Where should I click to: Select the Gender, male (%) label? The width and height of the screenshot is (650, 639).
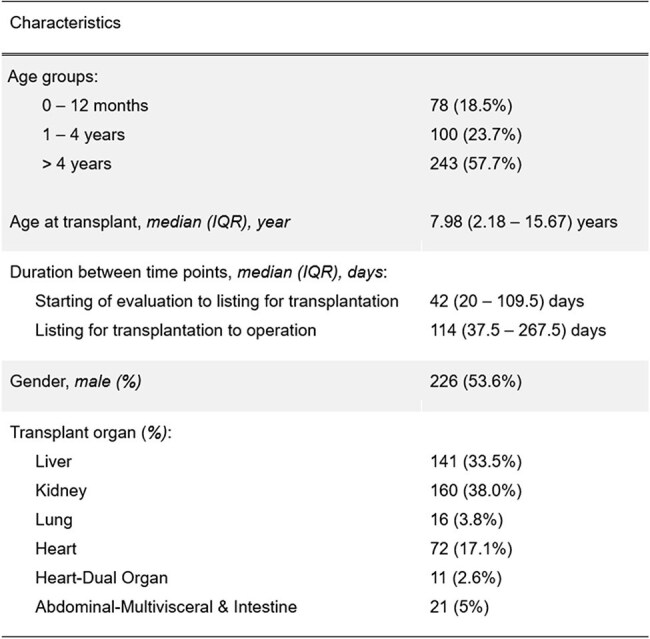point(75,381)
